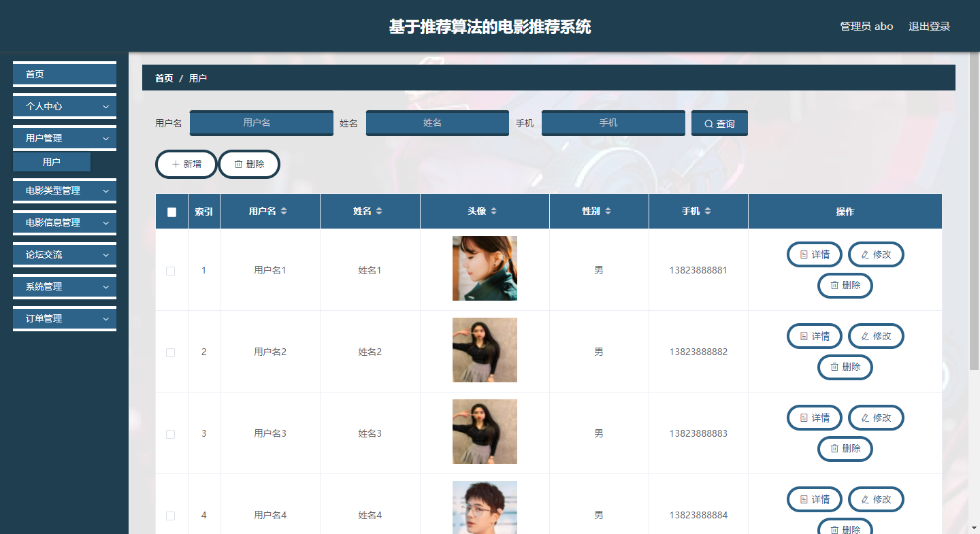Expand the 个人中心 sidebar menu

coord(64,106)
